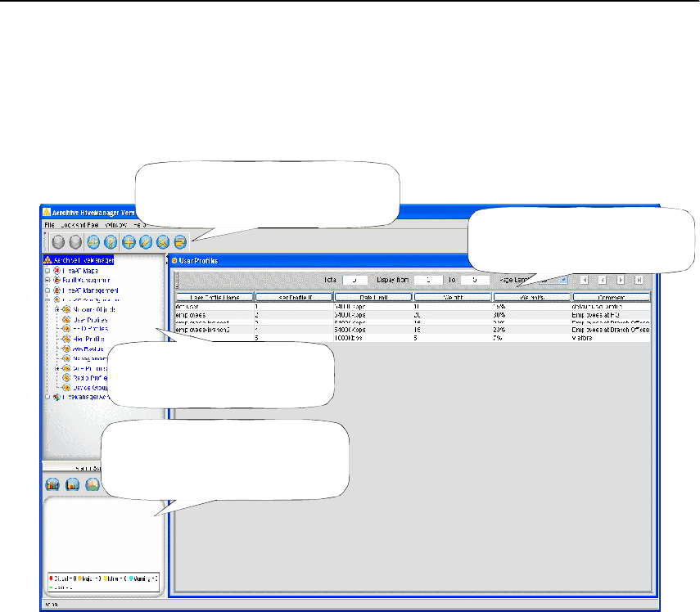Expand the HiveAP Maps tree node
Image resolution: width=700 pixels, height=612 pixels.
coord(47,271)
